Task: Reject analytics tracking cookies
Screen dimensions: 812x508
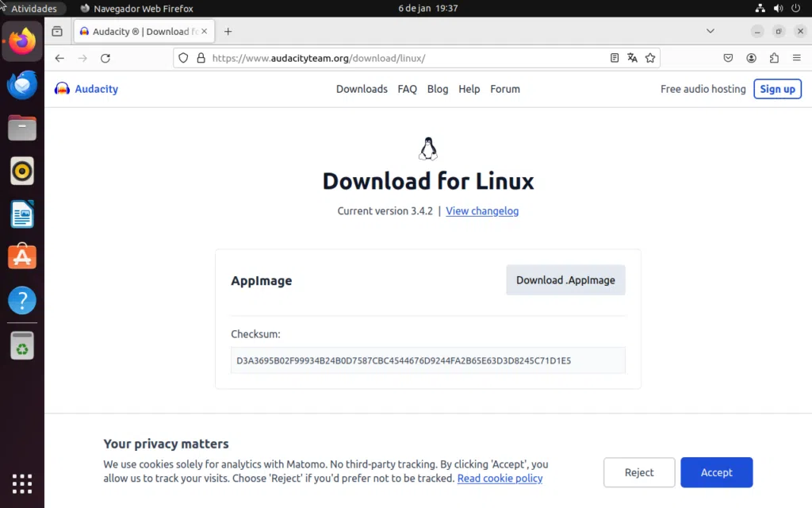Action: (x=638, y=472)
